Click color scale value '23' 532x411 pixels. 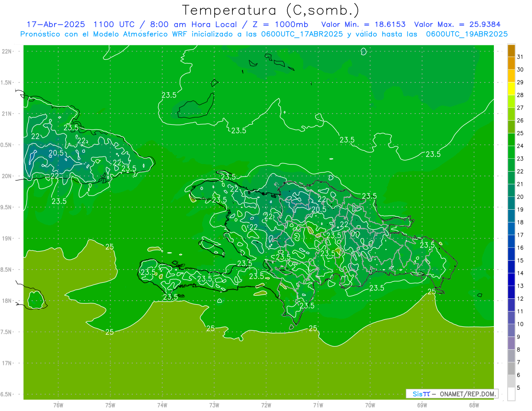[520, 159]
